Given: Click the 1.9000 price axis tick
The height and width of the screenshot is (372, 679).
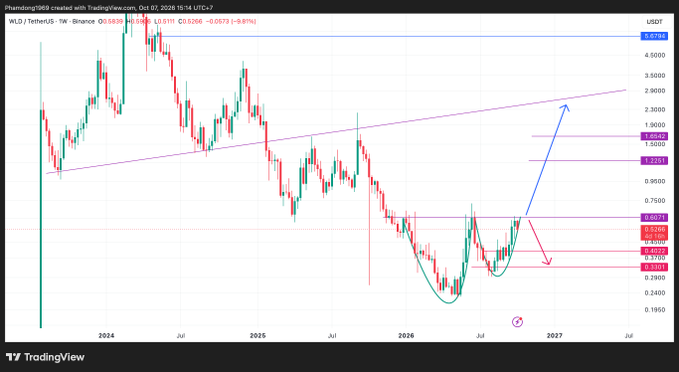Looking at the screenshot, I should [655, 125].
